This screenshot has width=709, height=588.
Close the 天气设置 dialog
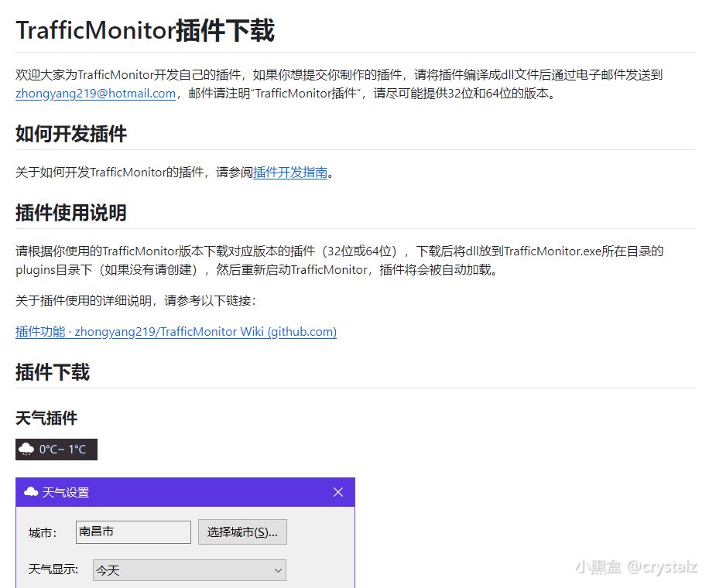click(x=337, y=492)
